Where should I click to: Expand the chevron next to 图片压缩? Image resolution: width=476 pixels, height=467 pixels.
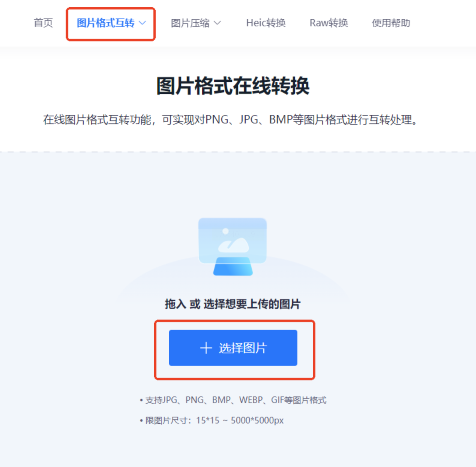point(217,23)
